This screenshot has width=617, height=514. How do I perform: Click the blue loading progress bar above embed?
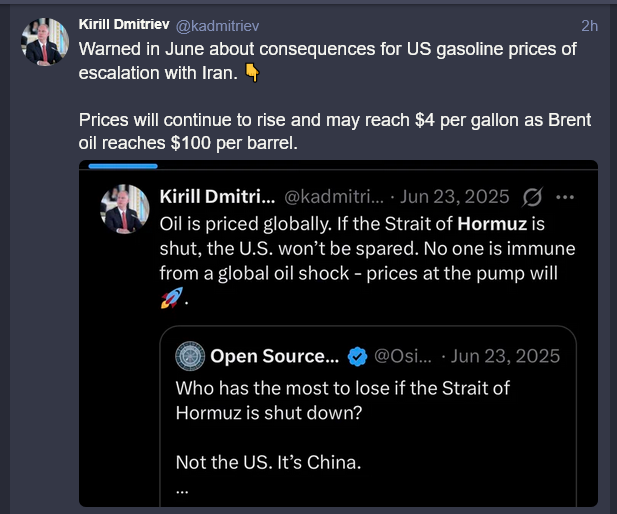tap(123, 166)
